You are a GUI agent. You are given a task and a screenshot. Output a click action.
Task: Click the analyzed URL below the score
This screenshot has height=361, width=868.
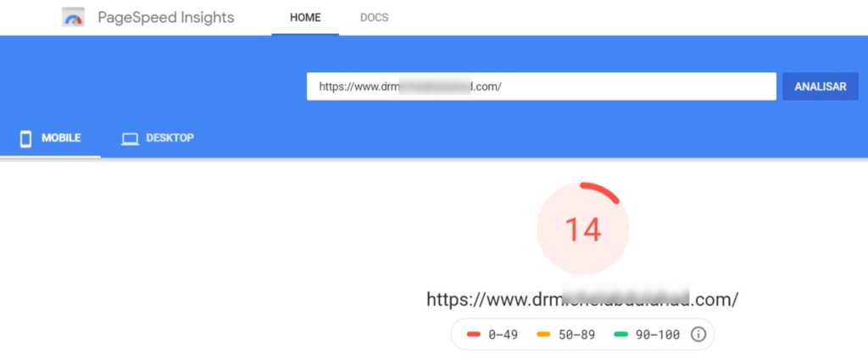click(582, 299)
